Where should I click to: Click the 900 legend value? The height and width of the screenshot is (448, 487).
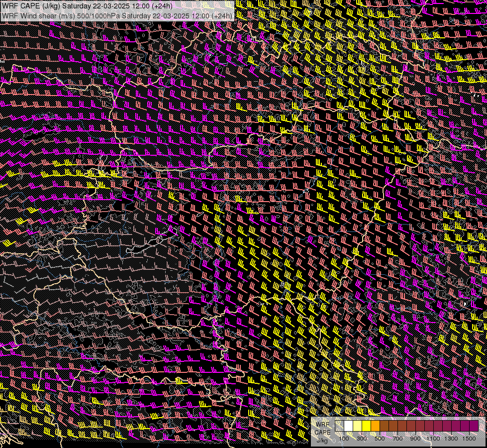tap(415, 439)
